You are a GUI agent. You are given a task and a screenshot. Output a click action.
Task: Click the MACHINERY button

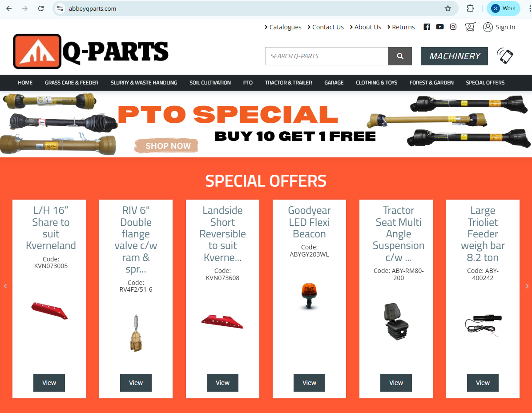click(454, 56)
